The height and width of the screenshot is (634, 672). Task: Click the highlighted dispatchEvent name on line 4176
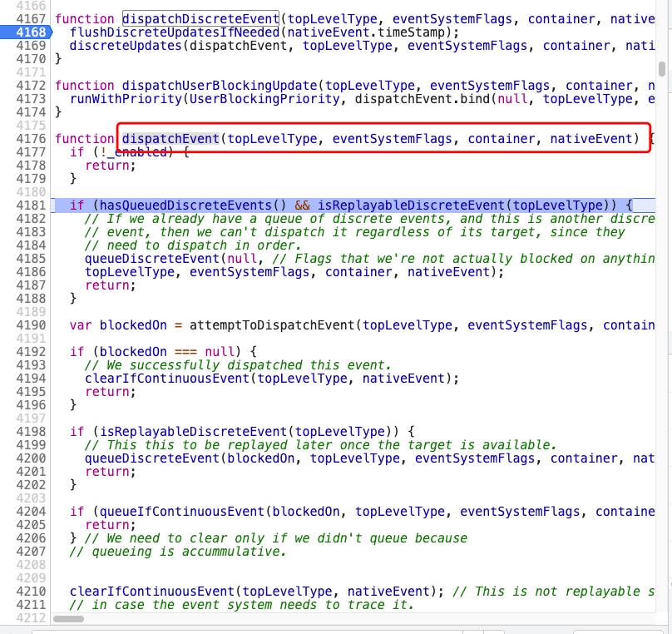click(x=170, y=138)
